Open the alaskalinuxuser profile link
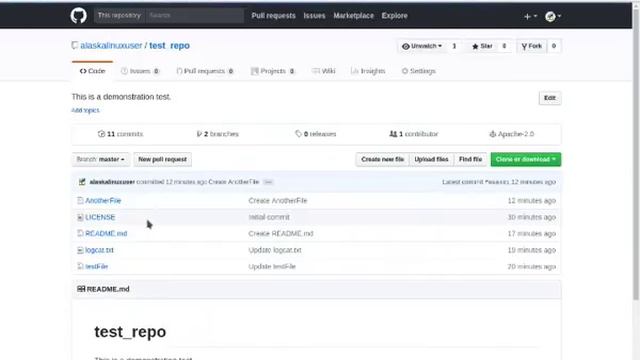Viewport: 640px width, 360px height. (111, 45)
